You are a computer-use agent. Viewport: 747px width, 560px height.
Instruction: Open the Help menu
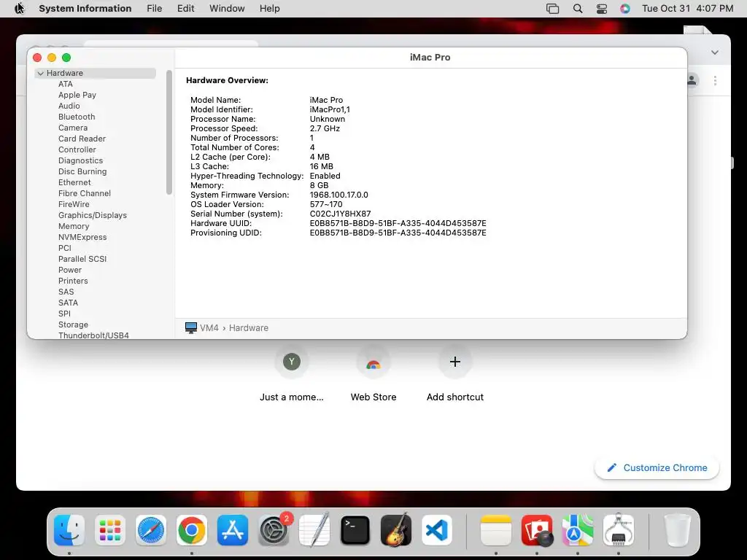pos(270,9)
